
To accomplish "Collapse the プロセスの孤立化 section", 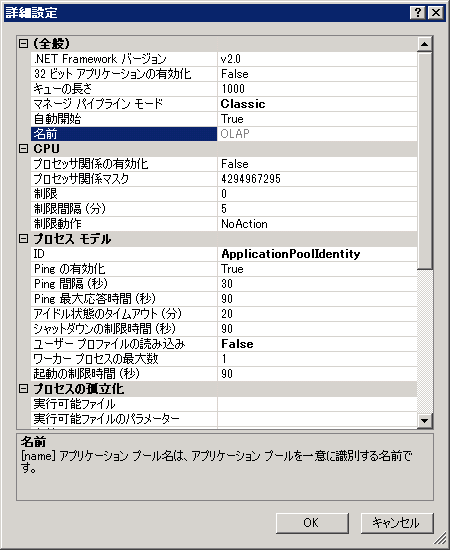I will [x=23, y=389].
